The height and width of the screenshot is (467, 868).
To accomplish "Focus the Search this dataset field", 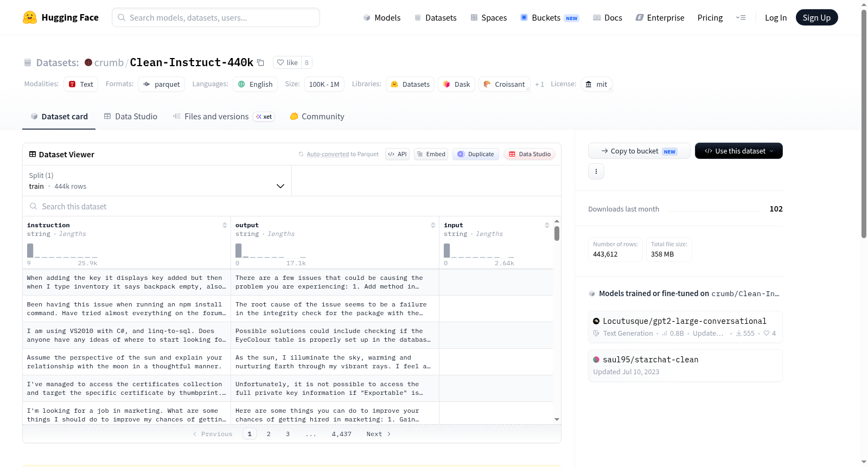I will 292,206.
